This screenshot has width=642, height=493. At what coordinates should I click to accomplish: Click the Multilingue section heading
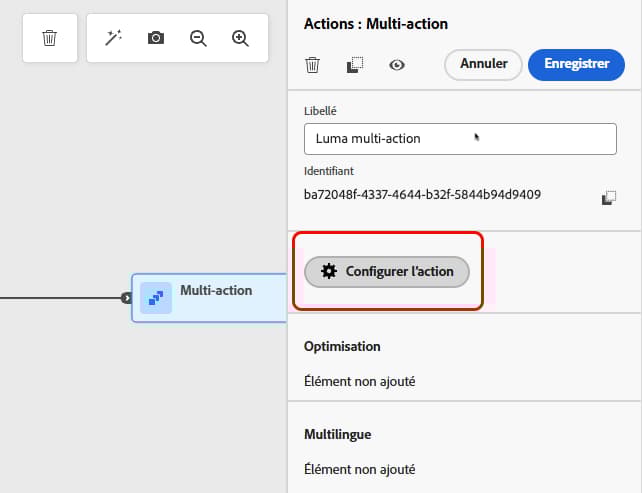338,435
